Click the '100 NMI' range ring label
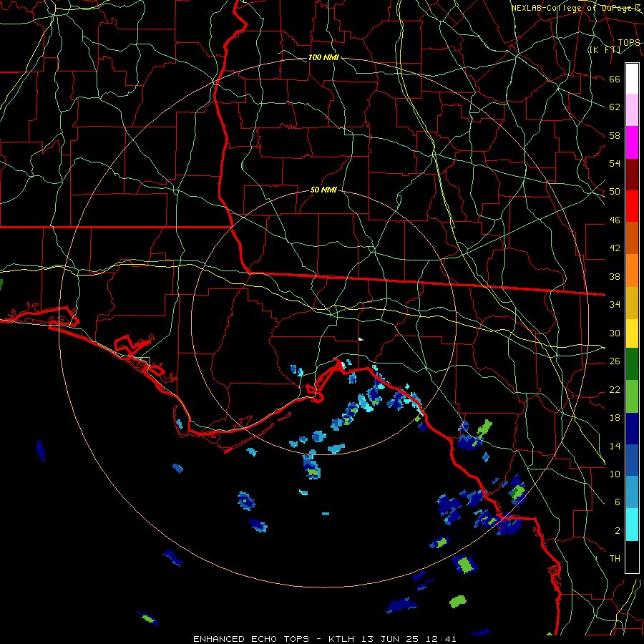Image resolution: width=644 pixels, height=644 pixels. pos(323,57)
